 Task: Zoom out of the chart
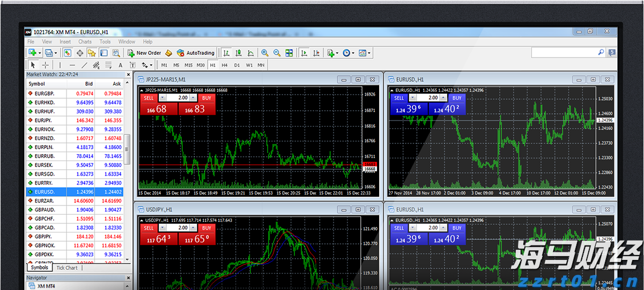point(277,53)
